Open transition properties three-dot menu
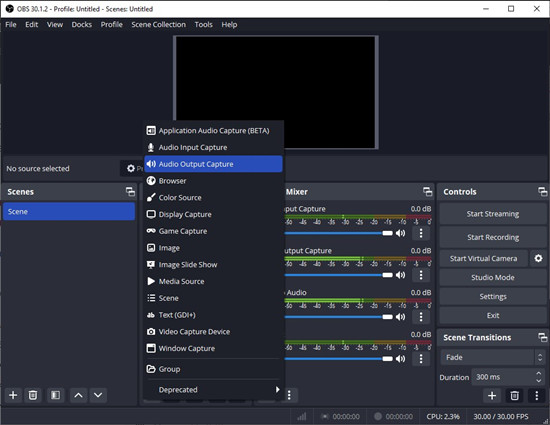The height and width of the screenshot is (425, 550). [x=536, y=396]
